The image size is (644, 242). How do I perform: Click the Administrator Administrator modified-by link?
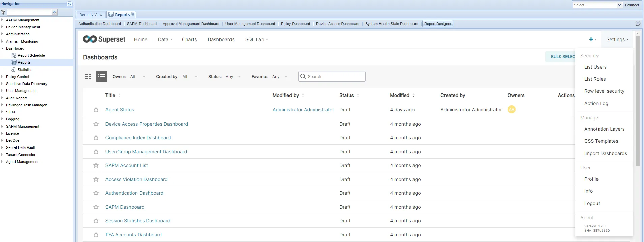point(303,110)
